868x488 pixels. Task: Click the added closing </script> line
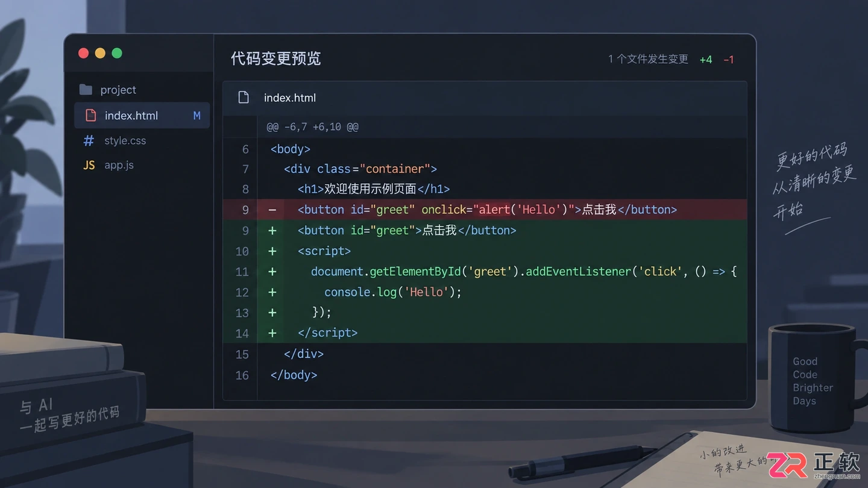click(x=485, y=333)
